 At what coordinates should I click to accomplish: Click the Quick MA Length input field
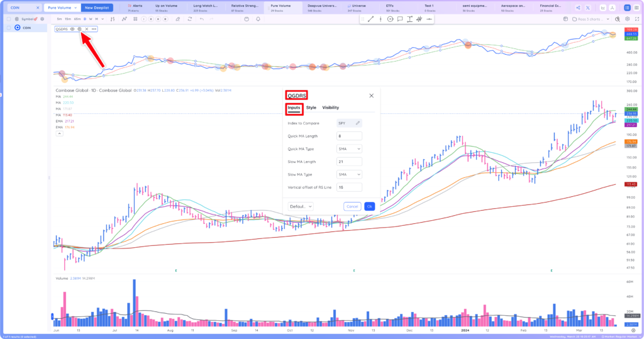pyautogui.click(x=349, y=136)
